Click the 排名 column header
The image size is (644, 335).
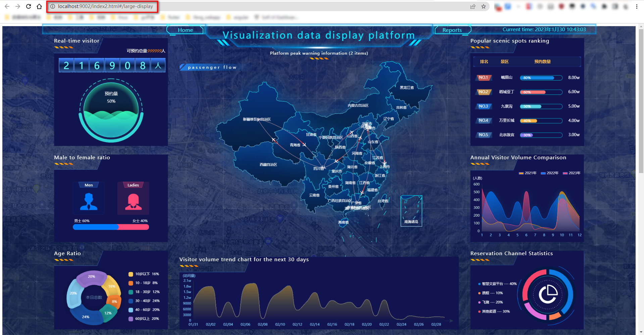tap(484, 62)
